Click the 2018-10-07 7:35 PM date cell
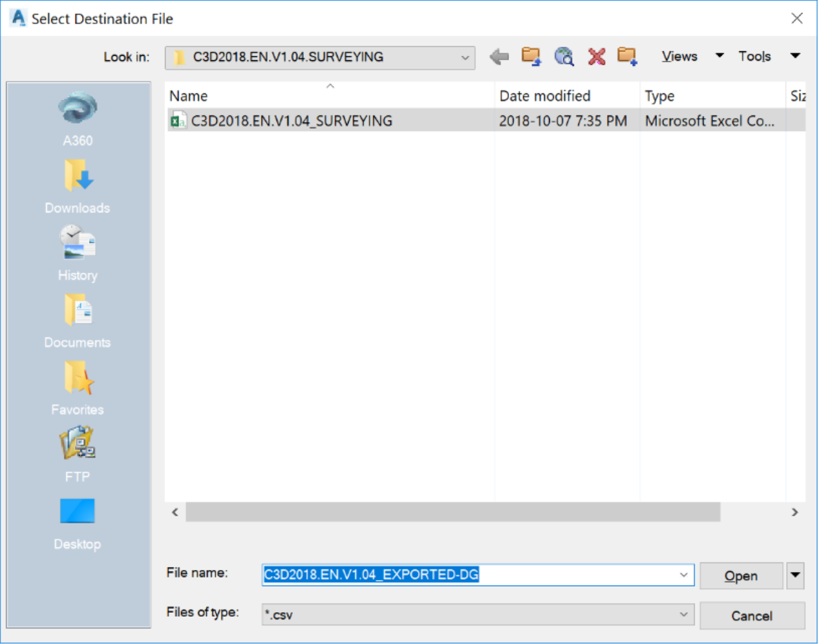 coord(563,120)
